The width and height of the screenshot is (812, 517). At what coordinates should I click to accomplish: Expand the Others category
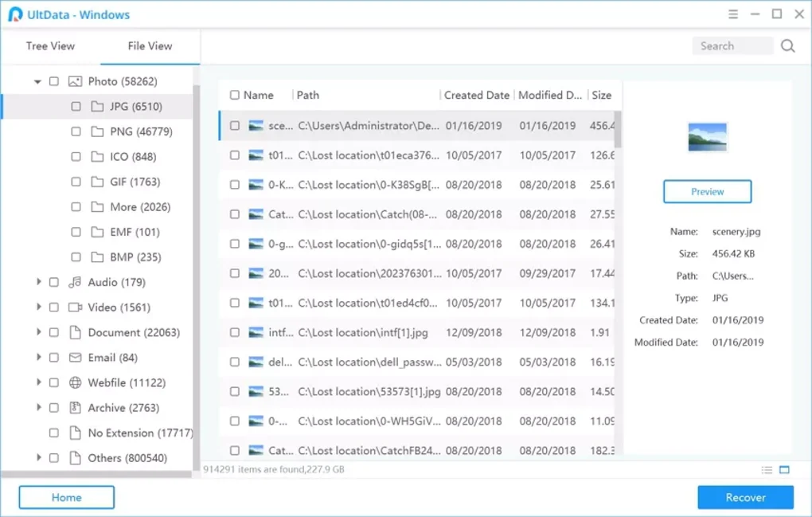tap(39, 458)
